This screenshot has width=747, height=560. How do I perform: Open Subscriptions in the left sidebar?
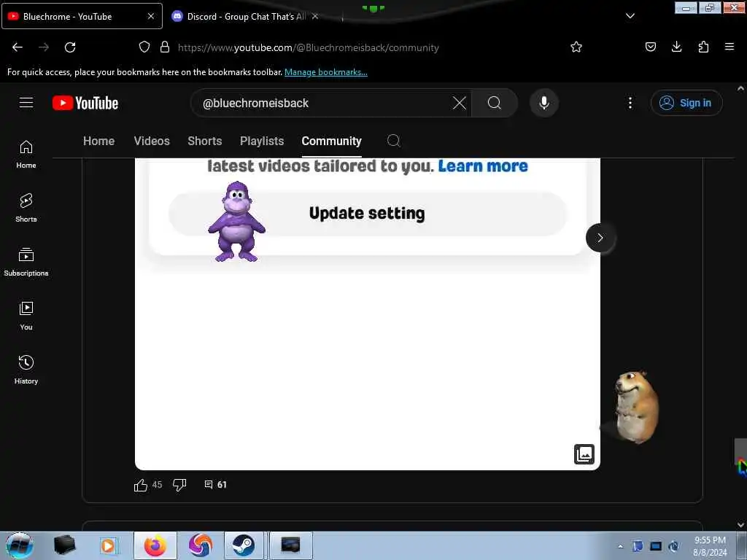[x=26, y=262]
